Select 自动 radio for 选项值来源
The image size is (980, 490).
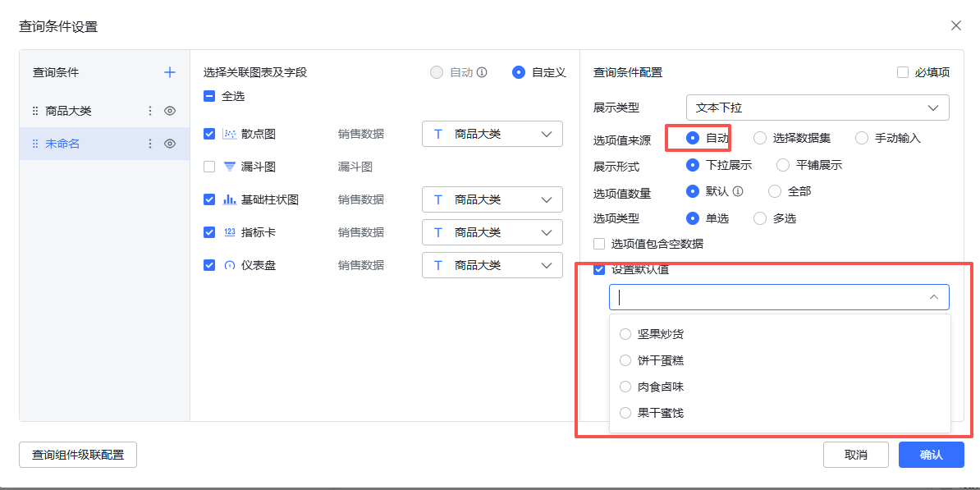693,138
